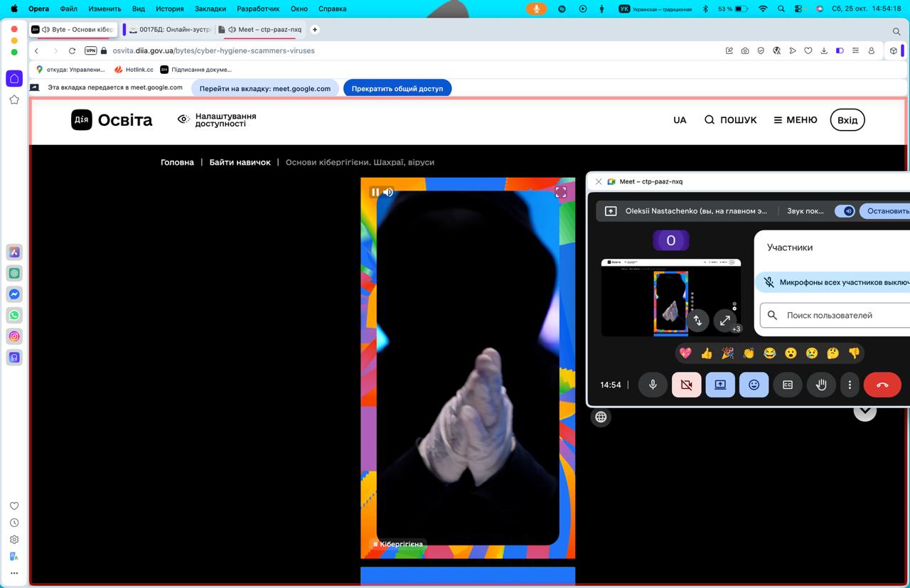
Task: Turn on captions in the Meet panel
Action: click(787, 385)
